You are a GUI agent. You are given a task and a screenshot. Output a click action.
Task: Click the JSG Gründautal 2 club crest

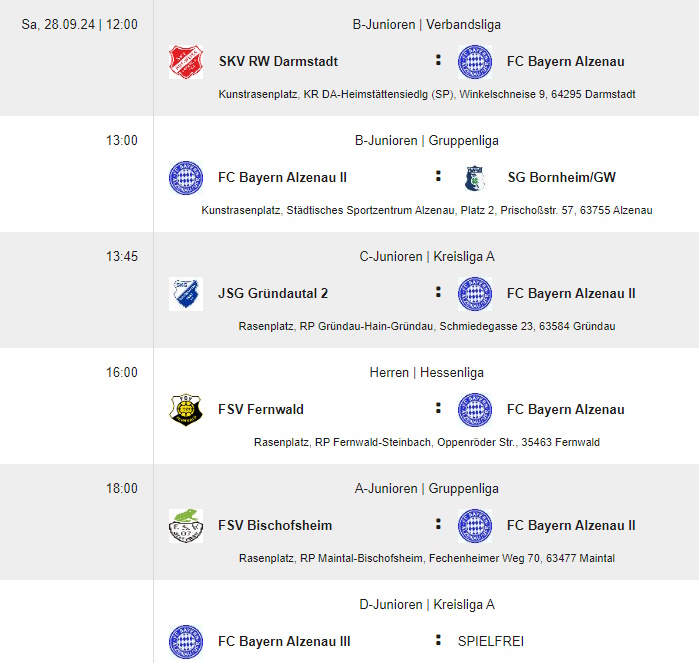[186, 294]
